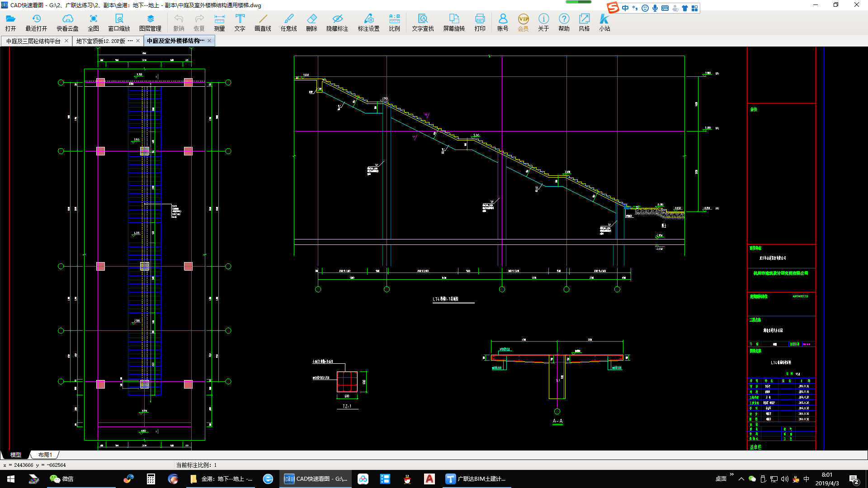
Task: Open the 小站 icon
Action: pyautogui.click(x=604, y=22)
